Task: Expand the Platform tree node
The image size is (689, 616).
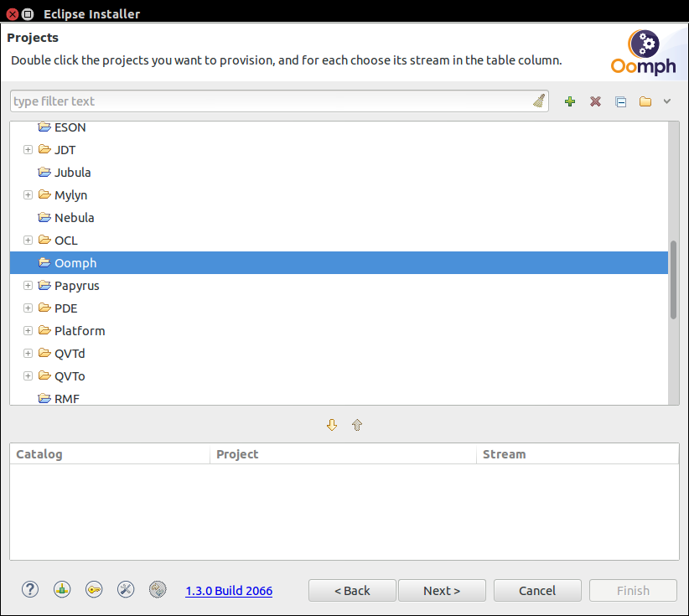Action: 28,330
